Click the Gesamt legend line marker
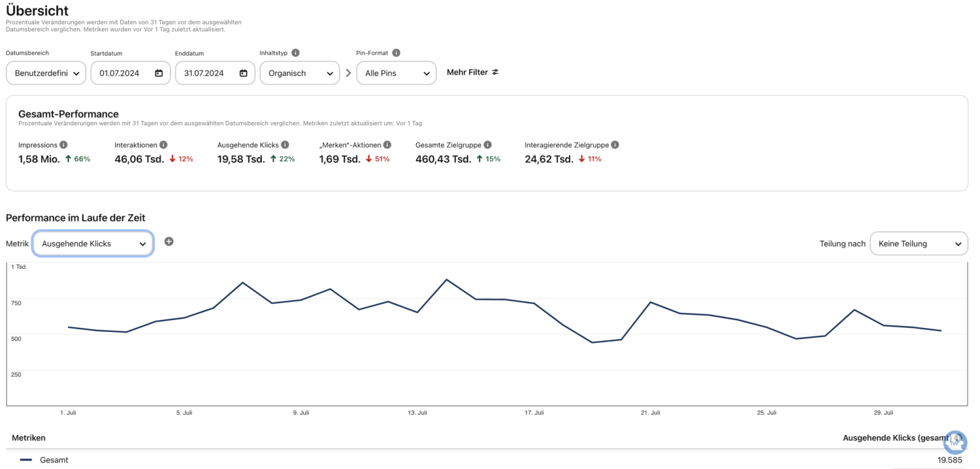This screenshot has height=469, width=980. [26, 460]
